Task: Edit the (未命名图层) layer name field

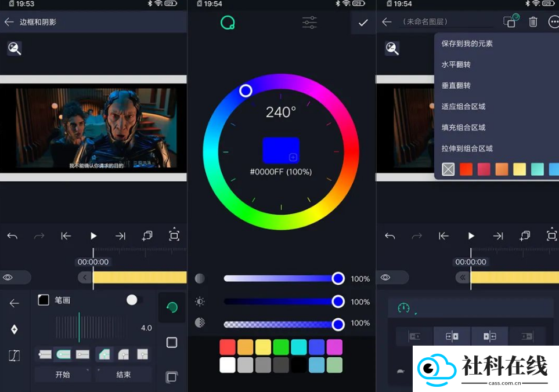Action: 446,21
